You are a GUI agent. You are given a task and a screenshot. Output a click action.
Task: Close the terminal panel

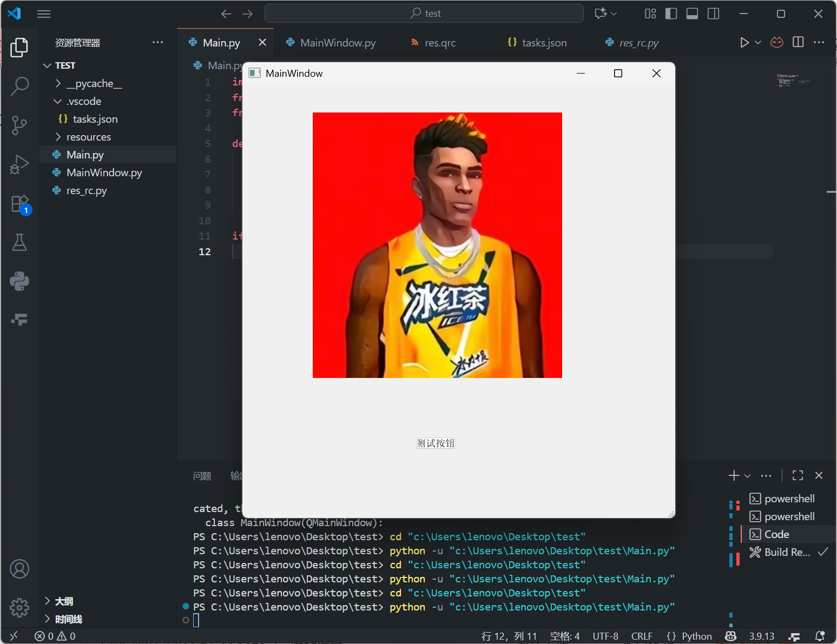coord(819,475)
